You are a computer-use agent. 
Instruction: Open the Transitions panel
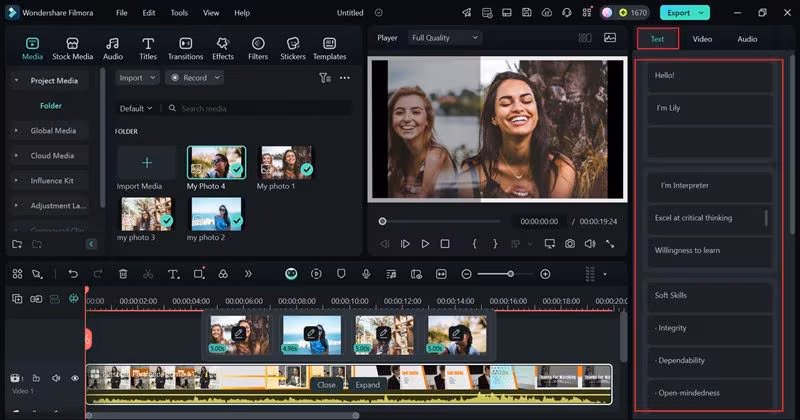point(185,49)
